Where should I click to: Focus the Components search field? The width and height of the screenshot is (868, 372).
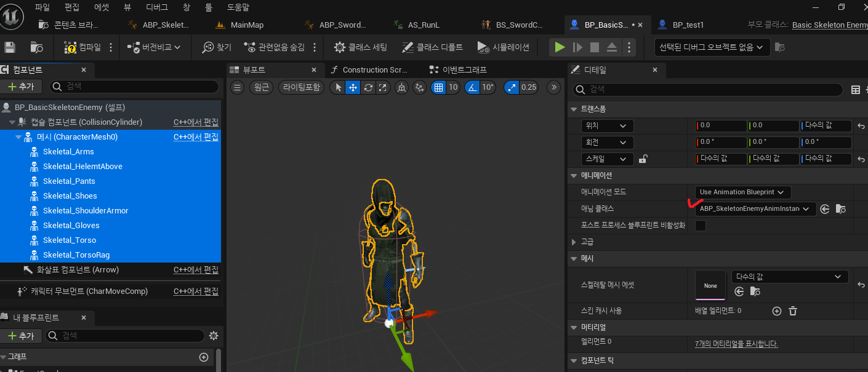click(134, 87)
